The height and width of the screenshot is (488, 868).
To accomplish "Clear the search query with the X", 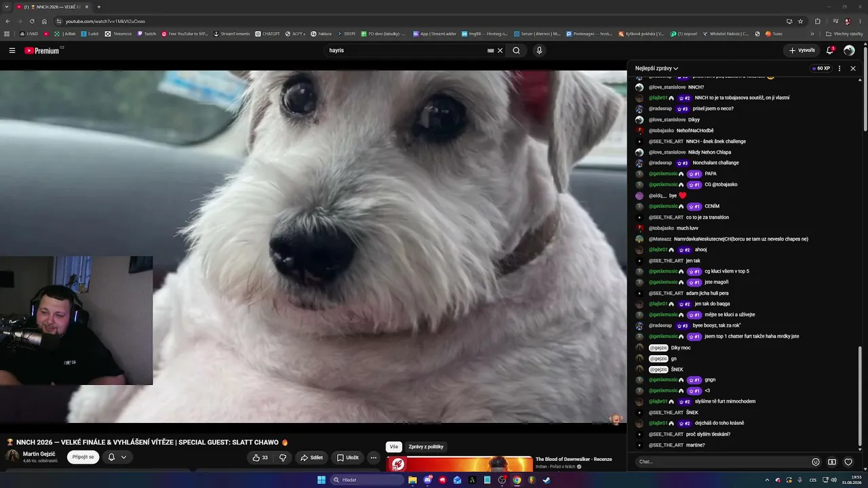I will [x=500, y=50].
